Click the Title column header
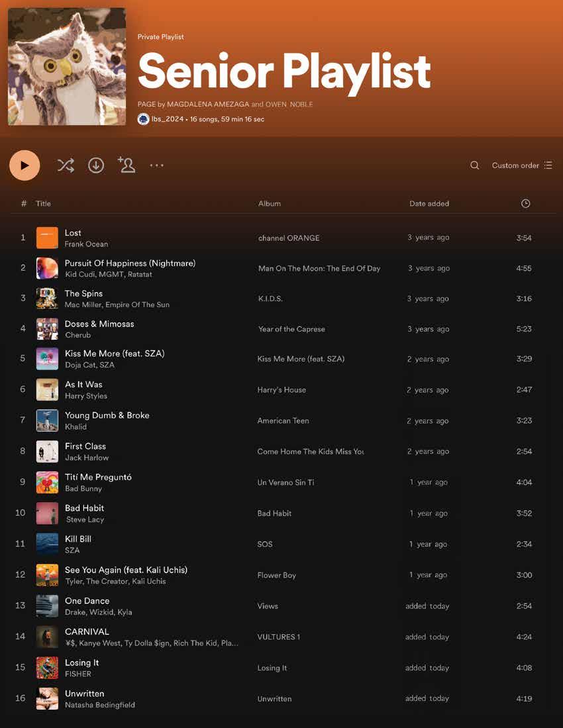The image size is (563, 728). point(43,203)
